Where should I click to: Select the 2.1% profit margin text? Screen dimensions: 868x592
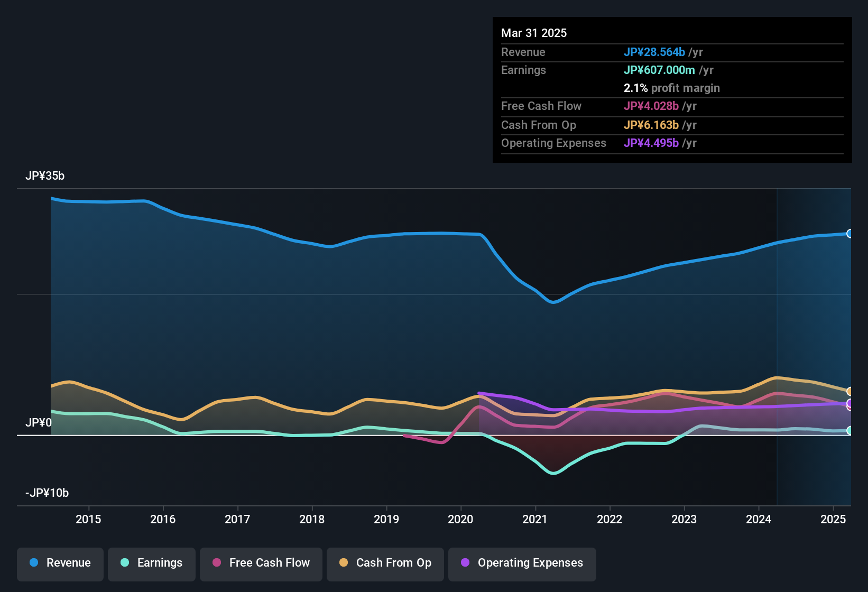672,88
